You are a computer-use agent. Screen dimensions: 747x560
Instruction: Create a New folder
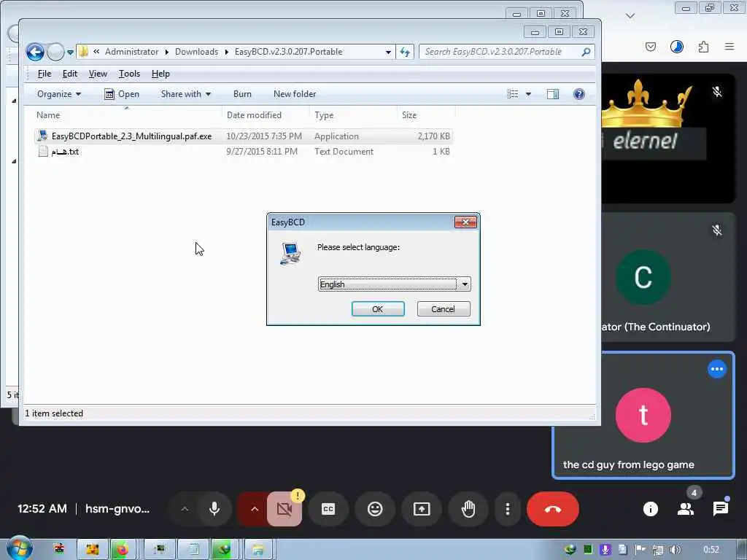point(295,94)
